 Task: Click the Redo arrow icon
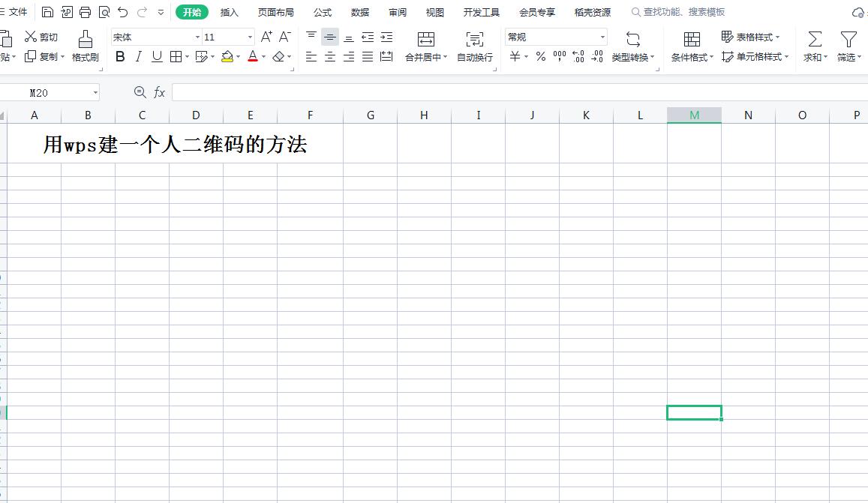coord(143,12)
